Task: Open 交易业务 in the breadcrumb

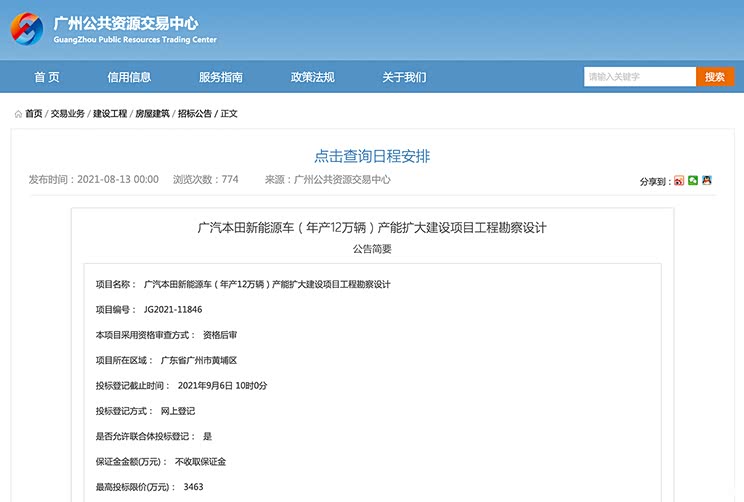Action: (68, 114)
